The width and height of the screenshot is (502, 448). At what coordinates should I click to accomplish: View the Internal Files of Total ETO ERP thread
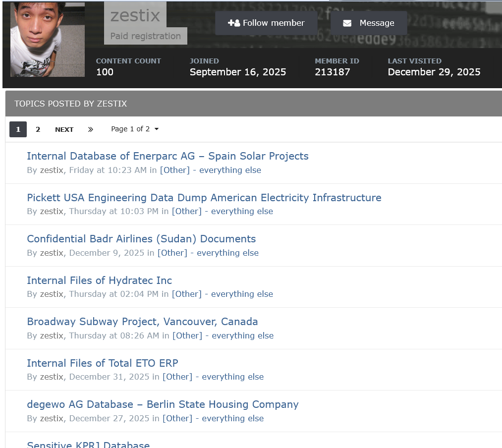(x=103, y=363)
